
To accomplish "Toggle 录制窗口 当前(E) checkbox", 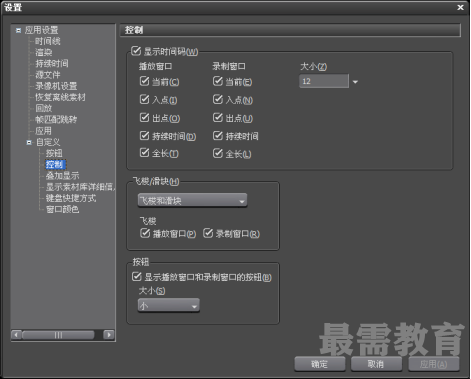I will pyautogui.click(x=218, y=81).
